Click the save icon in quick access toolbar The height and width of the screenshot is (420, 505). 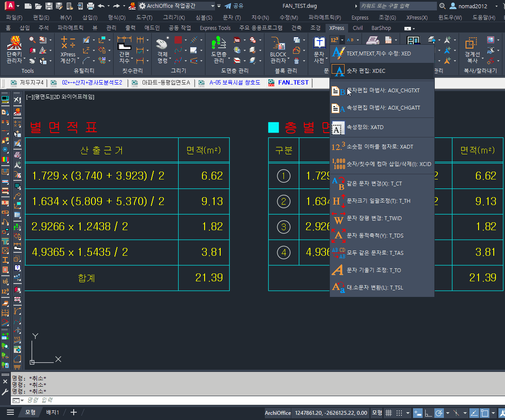49,6
